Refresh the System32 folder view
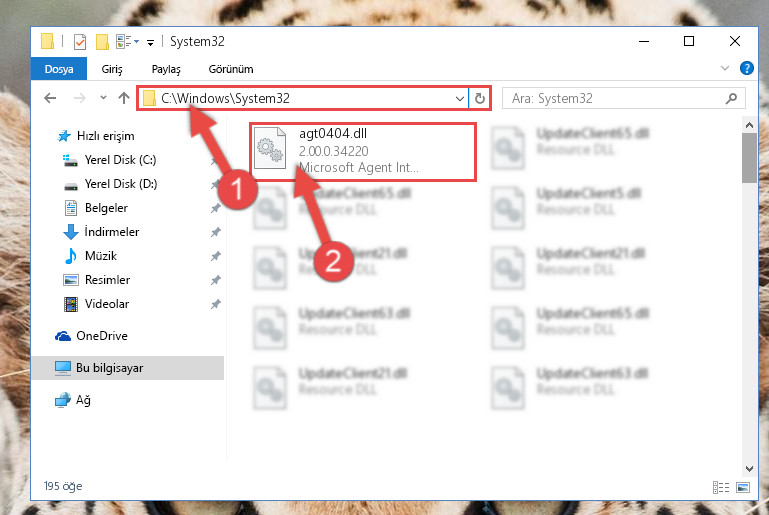The height and width of the screenshot is (515, 769). pos(480,99)
